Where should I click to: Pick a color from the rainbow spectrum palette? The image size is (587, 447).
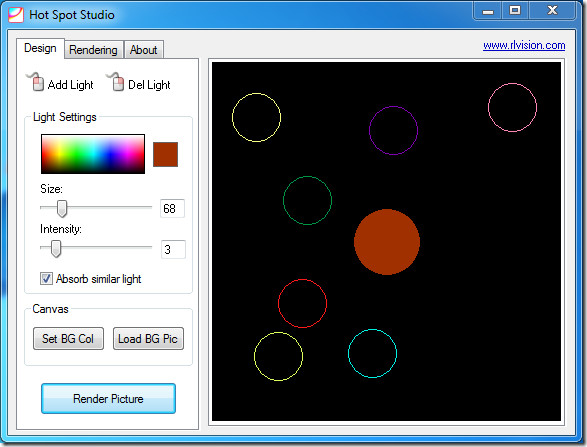click(93, 154)
